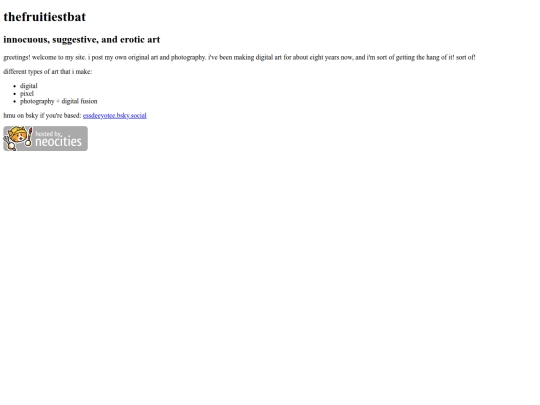Click the bullet before "digital"
This screenshot has height=405, width=540.
pyautogui.click(x=14, y=86)
